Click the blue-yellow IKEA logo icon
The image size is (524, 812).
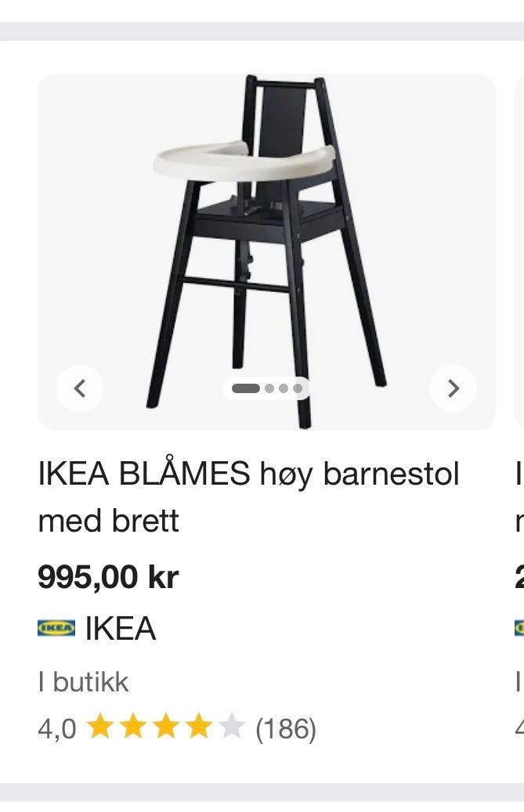[56, 628]
